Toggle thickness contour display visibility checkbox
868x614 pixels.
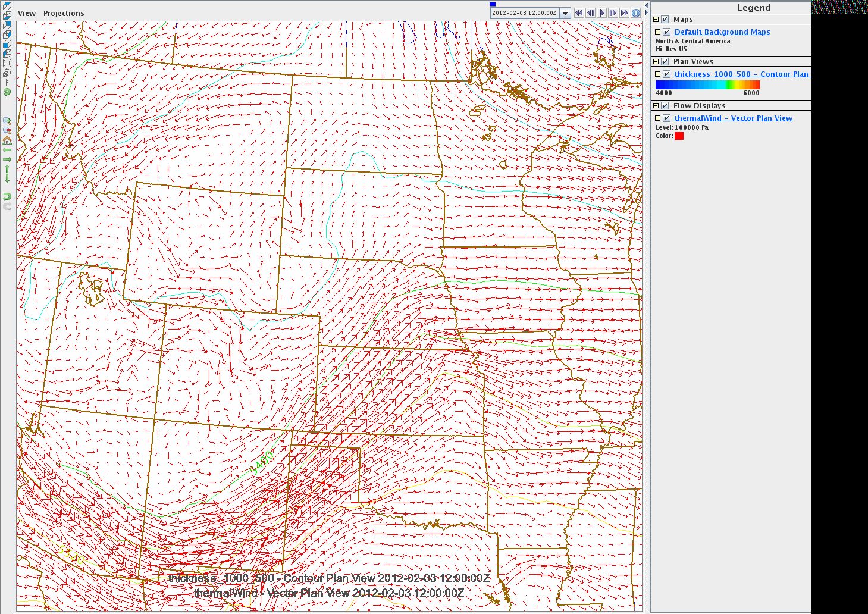(667, 74)
